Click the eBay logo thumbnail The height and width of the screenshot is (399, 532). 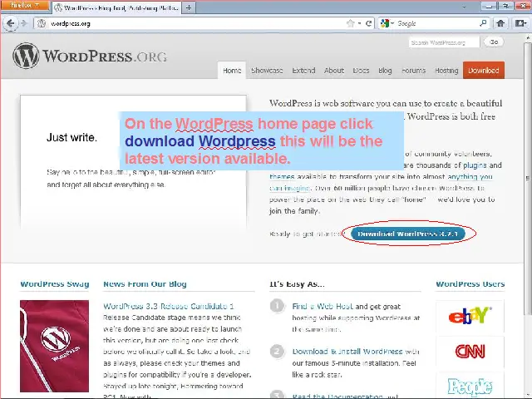470,316
